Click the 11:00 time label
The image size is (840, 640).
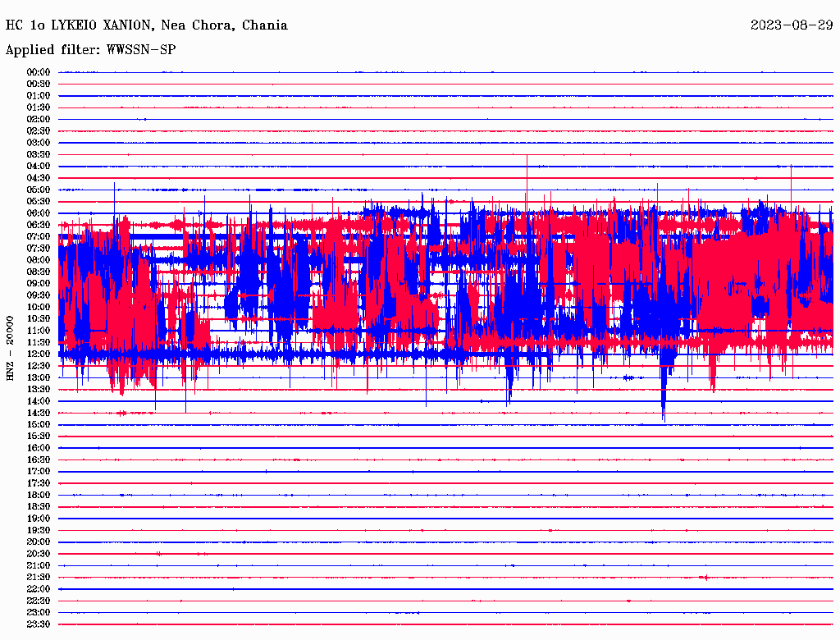tap(39, 331)
